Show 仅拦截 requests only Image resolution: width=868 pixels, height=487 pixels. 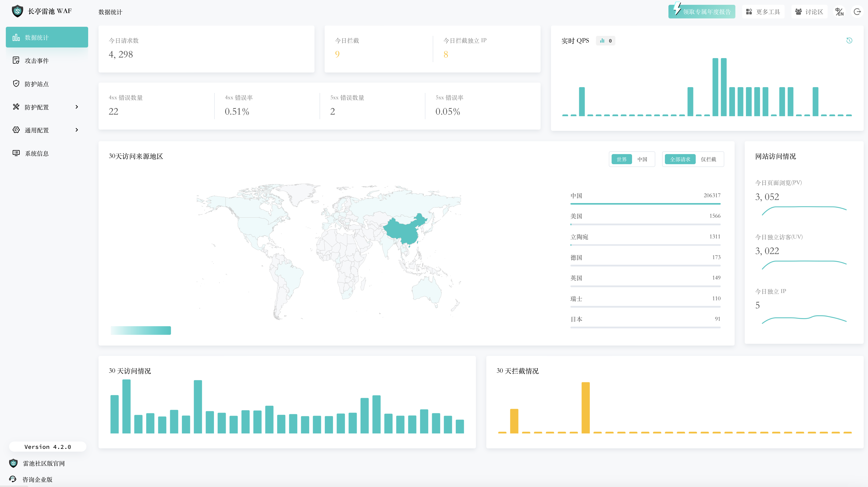coord(708,159)
